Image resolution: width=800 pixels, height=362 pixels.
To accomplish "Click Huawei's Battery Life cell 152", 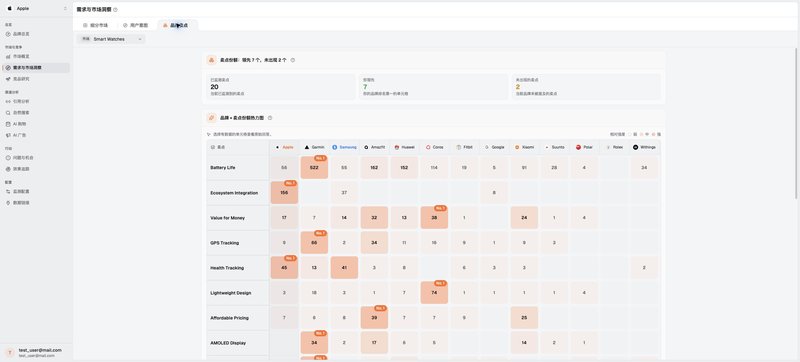I will tap(404, 167).
